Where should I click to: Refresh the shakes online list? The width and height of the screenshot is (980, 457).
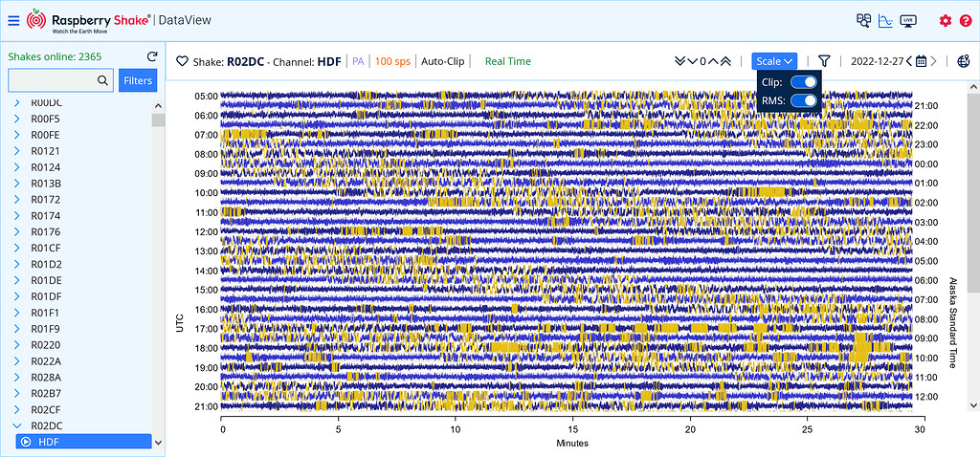click(x=151, y=56)
